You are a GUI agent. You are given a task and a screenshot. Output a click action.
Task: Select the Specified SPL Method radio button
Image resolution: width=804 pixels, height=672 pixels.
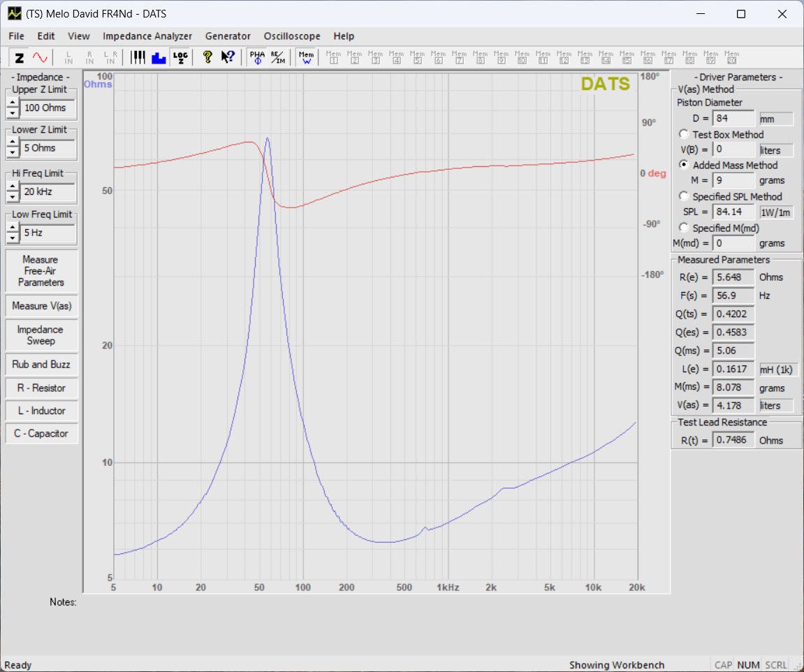coord(684,196)
